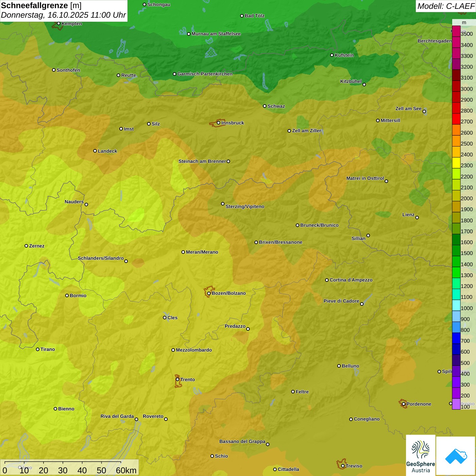Click the Bormio label
Screen dimensions: 476x476
pos(78,295)
